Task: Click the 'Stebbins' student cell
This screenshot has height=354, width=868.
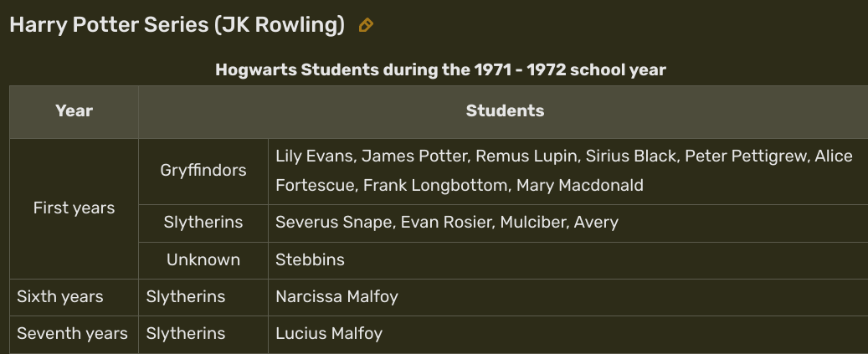Action: coord(310,260)
